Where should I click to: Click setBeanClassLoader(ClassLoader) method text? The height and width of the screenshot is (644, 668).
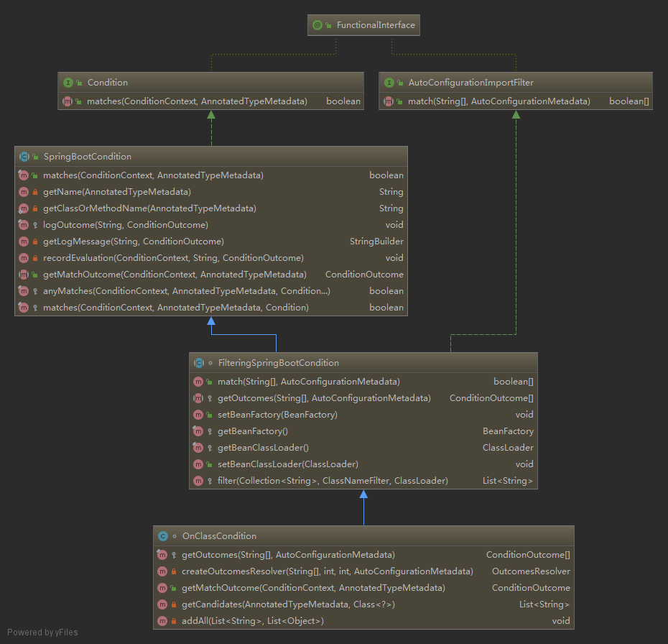[x=288, y=464]
